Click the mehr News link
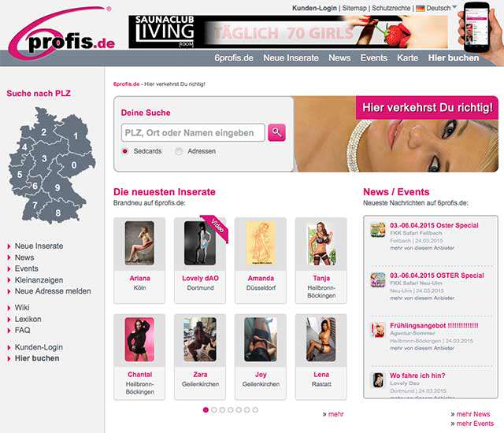The height and width of the screenshot is (433, 504). 473,414
